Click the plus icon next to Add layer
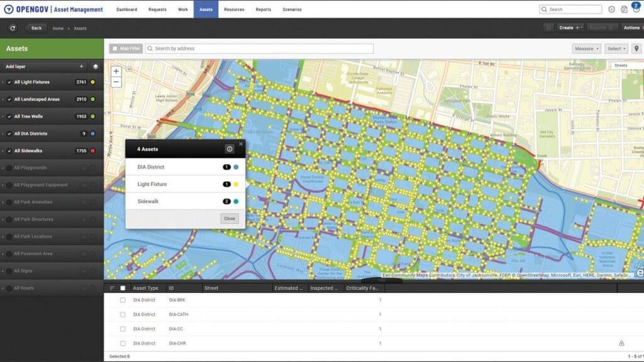 click(x=81, y=67)
